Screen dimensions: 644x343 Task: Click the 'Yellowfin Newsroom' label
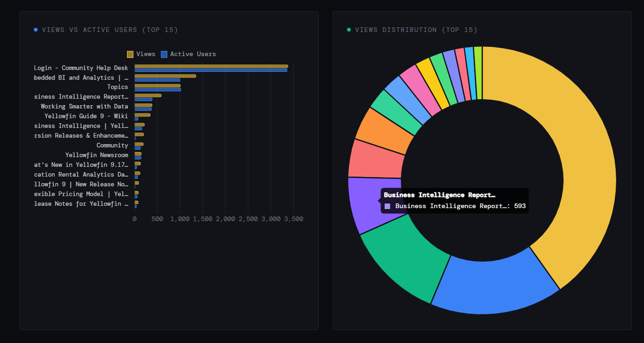pos(97,155)
